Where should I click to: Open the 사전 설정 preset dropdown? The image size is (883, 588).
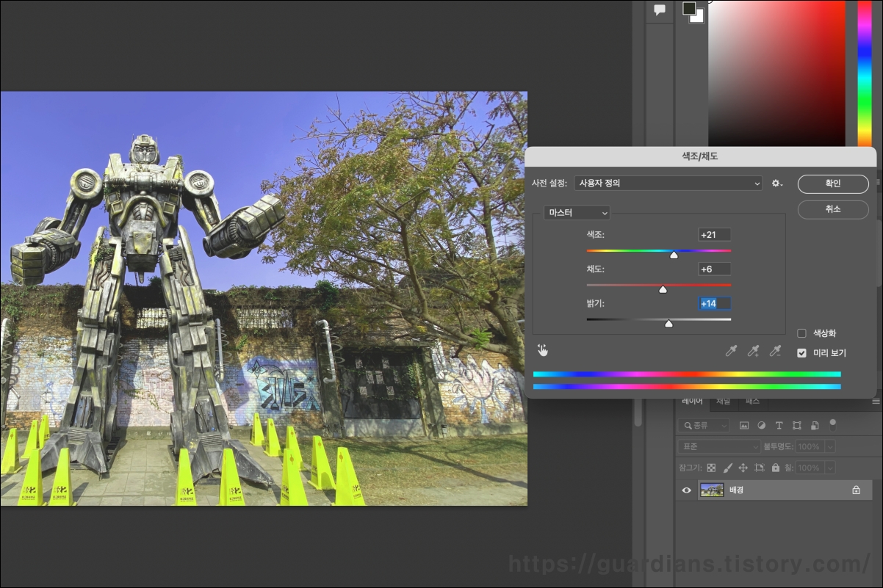point(668,183)
